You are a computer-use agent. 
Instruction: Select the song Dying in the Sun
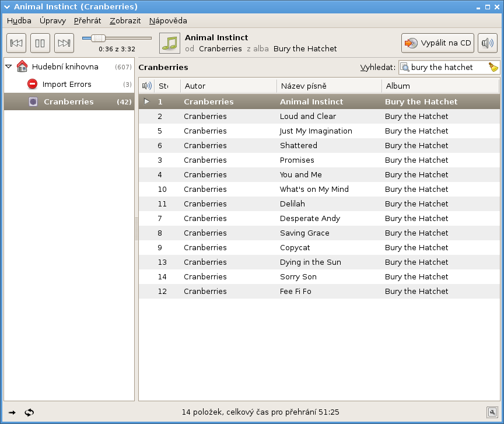[319, 262]
